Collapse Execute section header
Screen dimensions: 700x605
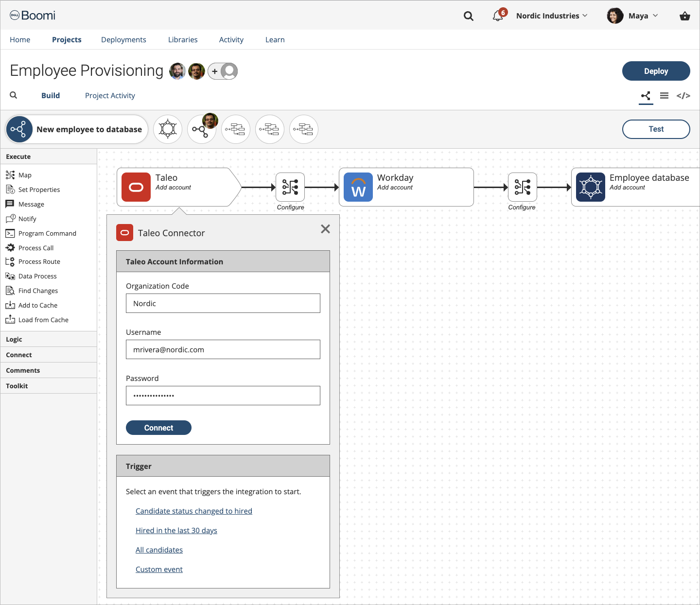[x=49, y=156]
